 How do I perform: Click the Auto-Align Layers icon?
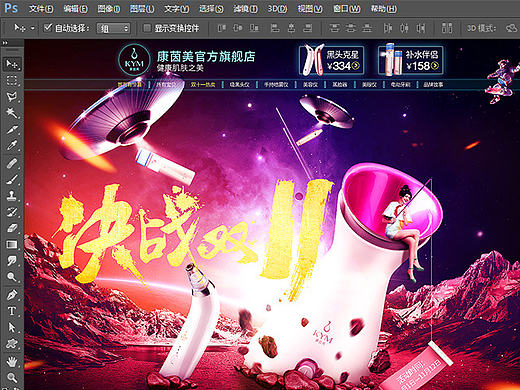[x=447, y=28]
